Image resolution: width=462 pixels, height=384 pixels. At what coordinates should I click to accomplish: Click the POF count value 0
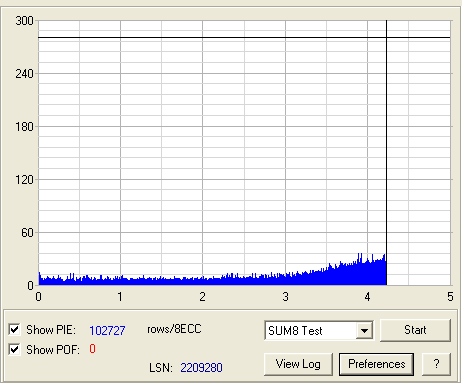pos(92,349)
